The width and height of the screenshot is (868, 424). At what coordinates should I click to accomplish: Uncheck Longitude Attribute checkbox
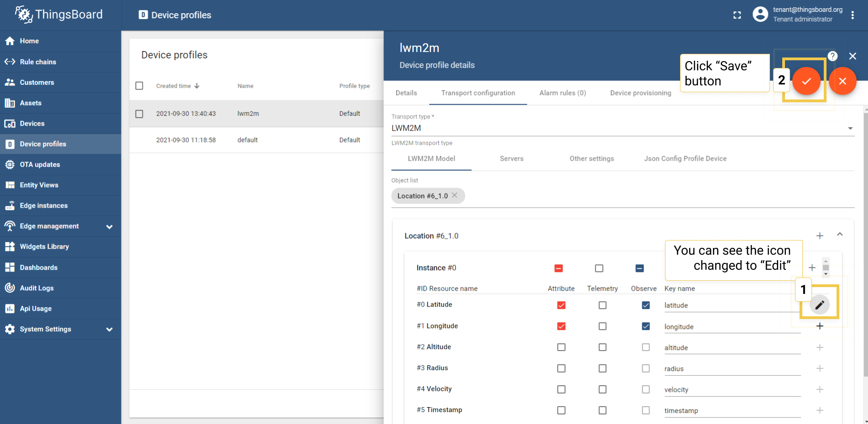561,326
